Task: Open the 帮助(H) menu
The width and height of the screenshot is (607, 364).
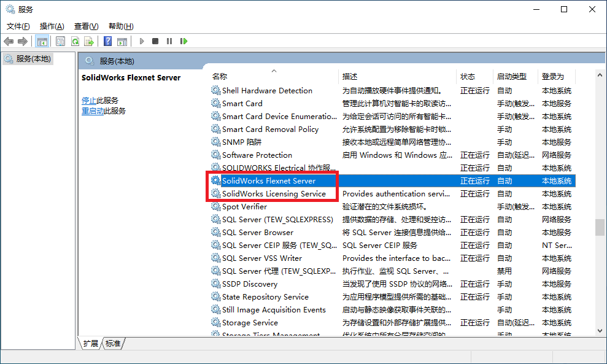Action: [x=121, y=26]
